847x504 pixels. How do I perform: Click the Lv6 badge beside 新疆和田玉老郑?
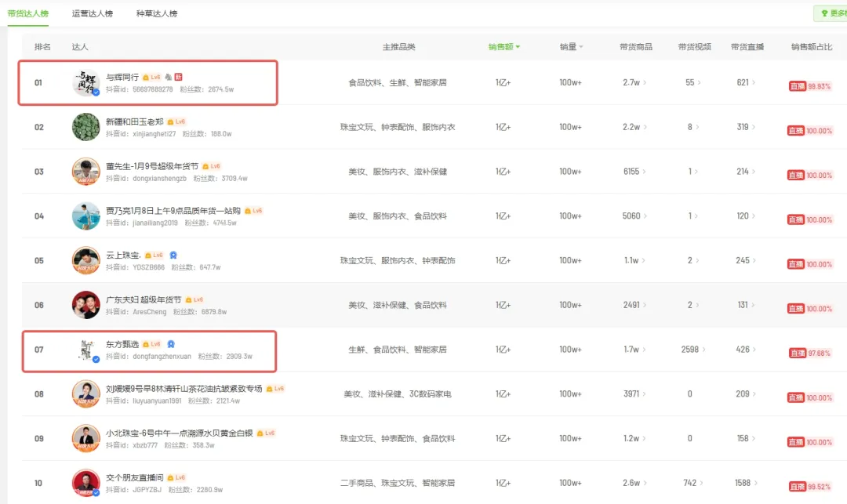pyautogui.click(x=176, y=122)
